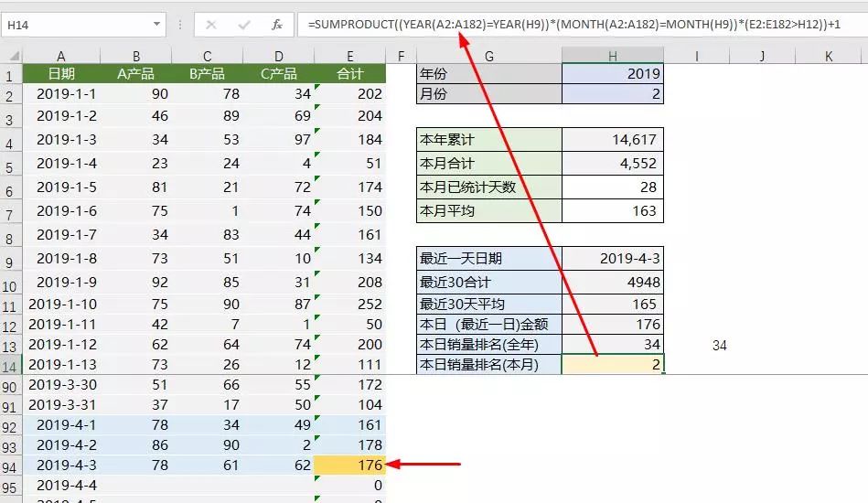Open the Name Box dropdown arrow

coord(156,25)
